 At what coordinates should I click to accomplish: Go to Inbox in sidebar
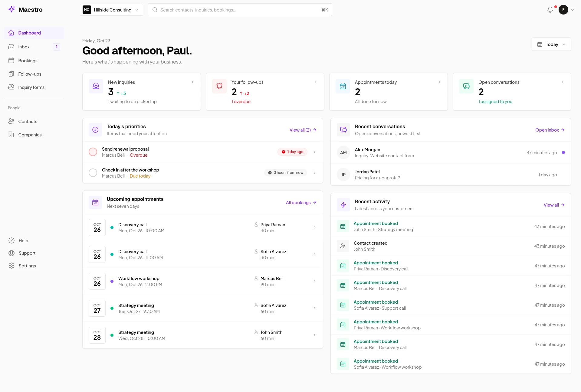pyautogui.click(x=34, y=47)
